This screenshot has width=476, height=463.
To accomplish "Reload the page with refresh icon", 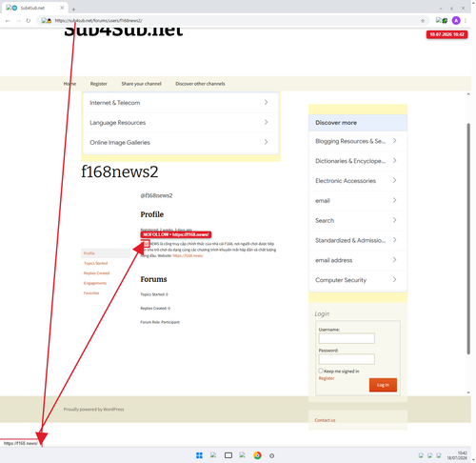I will (x=29, y=21).
